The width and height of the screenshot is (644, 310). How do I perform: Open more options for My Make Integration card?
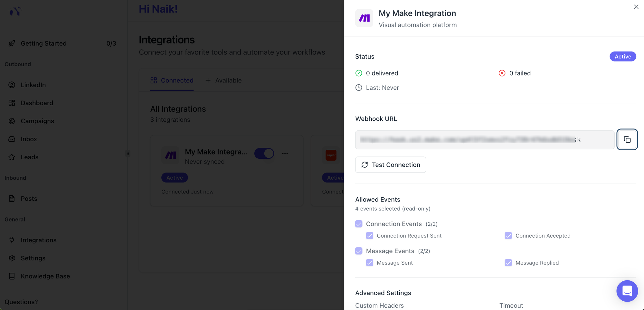(285, 154)
